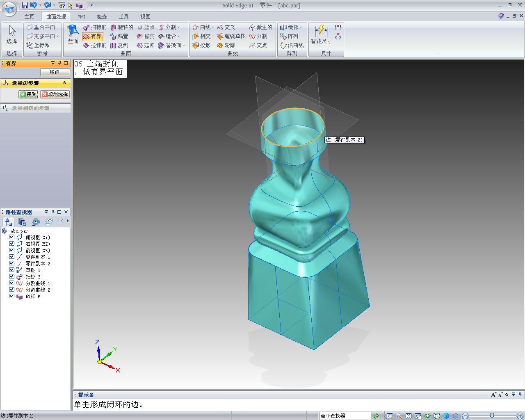The height and width of the screenshot is (420, 525).
Task: Select the 复制 copy surface tool
Action: click(119, 45)
